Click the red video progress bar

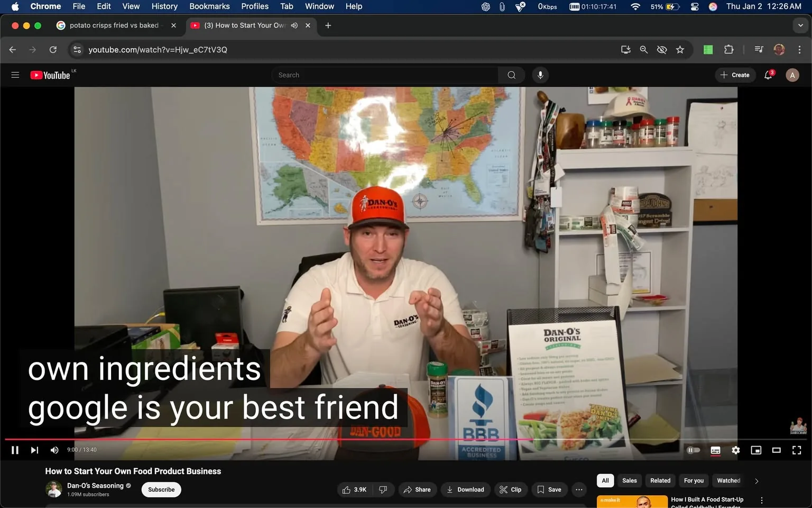point(317,439)
